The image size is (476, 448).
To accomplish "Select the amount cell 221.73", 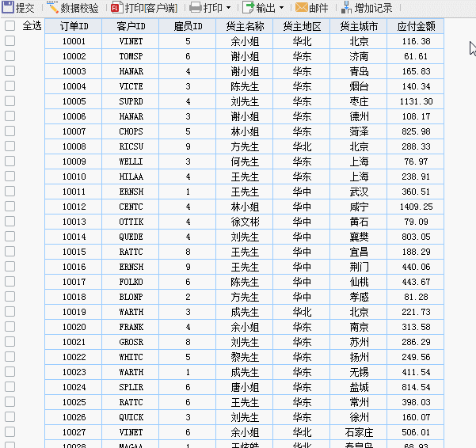I will tap(416, 312).
